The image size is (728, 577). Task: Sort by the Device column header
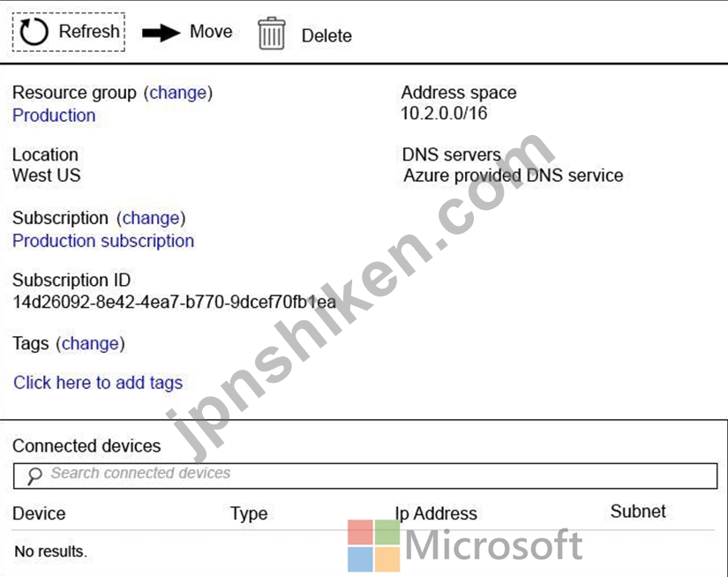click(39, 513)
